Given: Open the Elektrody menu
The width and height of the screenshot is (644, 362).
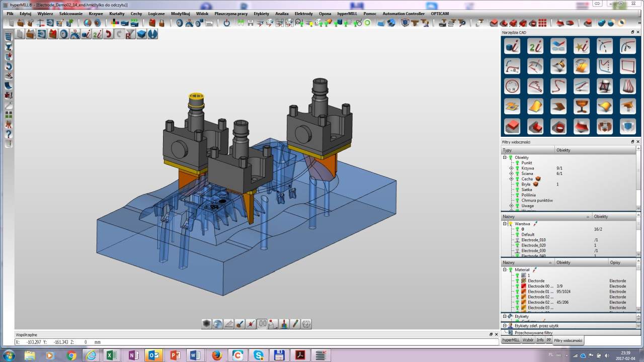Looking at the screenshot, I should [303, 14].
